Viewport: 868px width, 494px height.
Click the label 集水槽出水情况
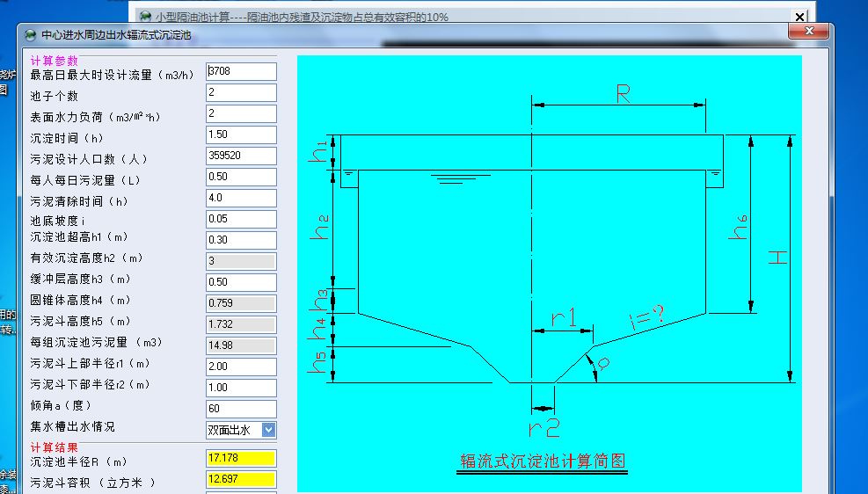coord(72,426)
